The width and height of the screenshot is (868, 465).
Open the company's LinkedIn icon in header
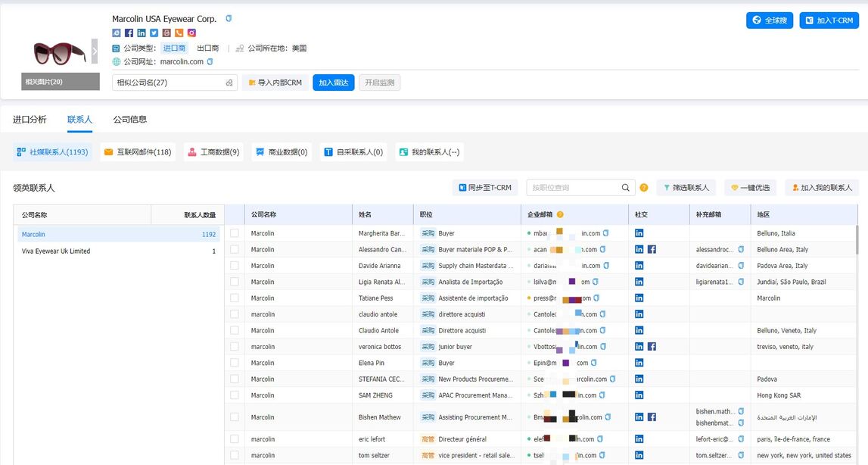[142, 33]
